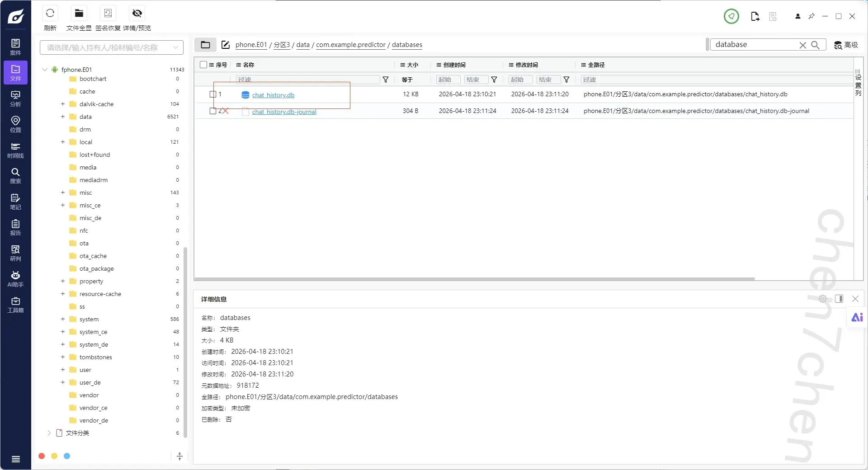Click the Refresh (刷新) toolbar icon
The height and width of the screenshot is (470, 868).
tap(50, 14)
